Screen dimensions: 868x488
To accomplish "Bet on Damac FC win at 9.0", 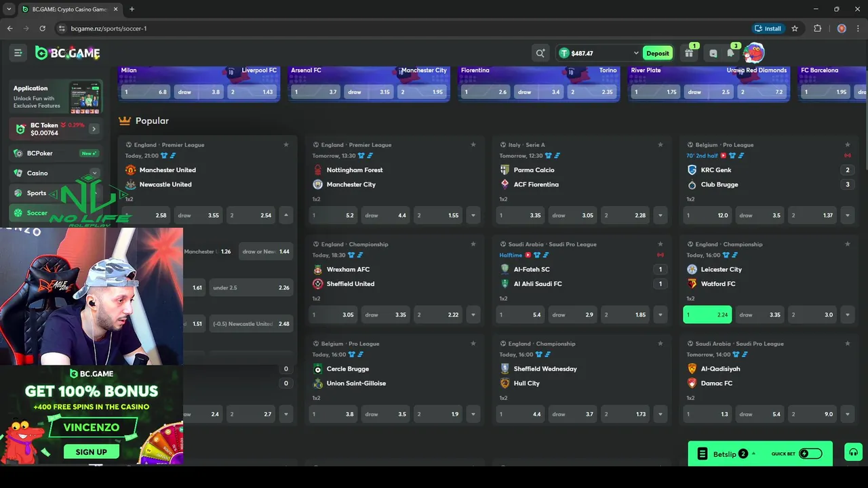I will (x=813, y=414).
